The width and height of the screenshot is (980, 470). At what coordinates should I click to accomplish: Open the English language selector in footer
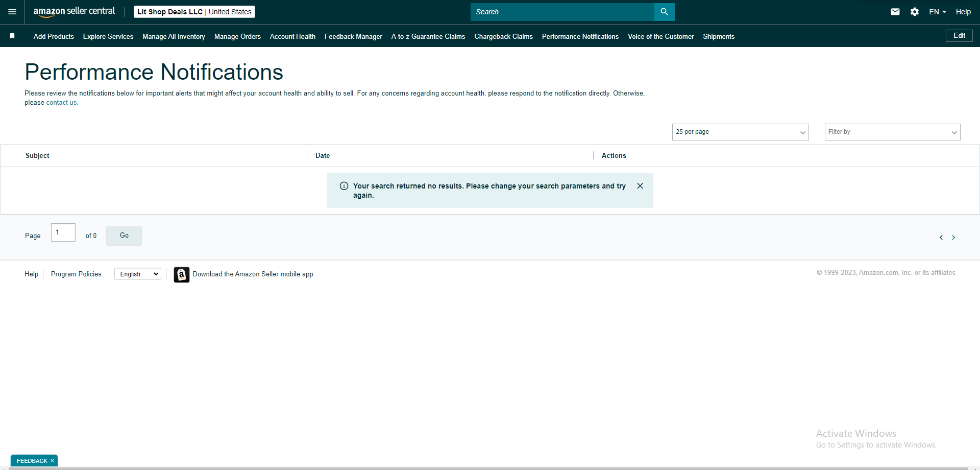point(138,274)
